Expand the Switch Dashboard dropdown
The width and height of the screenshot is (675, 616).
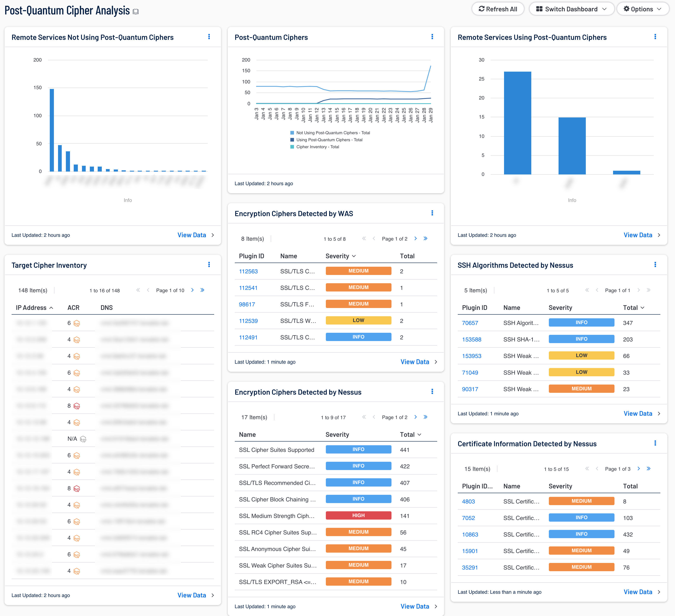click(x=571, y=9)
